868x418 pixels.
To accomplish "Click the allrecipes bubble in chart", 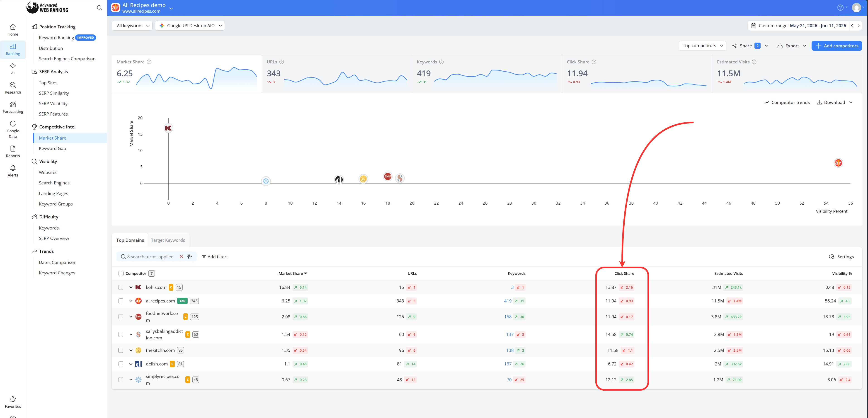I will click(x=838, y=163).
